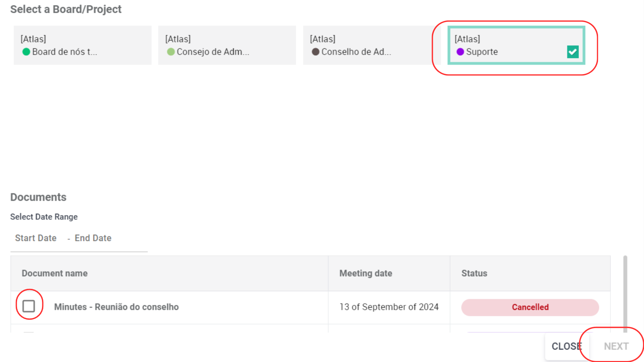Open the End Date picker field
This screenshot has height=362, width=644.
coord(93,238)
